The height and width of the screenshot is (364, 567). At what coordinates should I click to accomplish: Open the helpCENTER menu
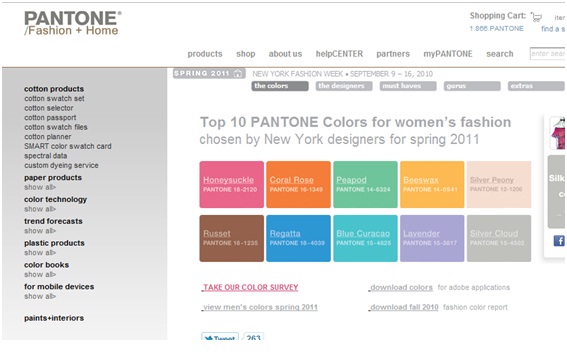coord(339,54)
